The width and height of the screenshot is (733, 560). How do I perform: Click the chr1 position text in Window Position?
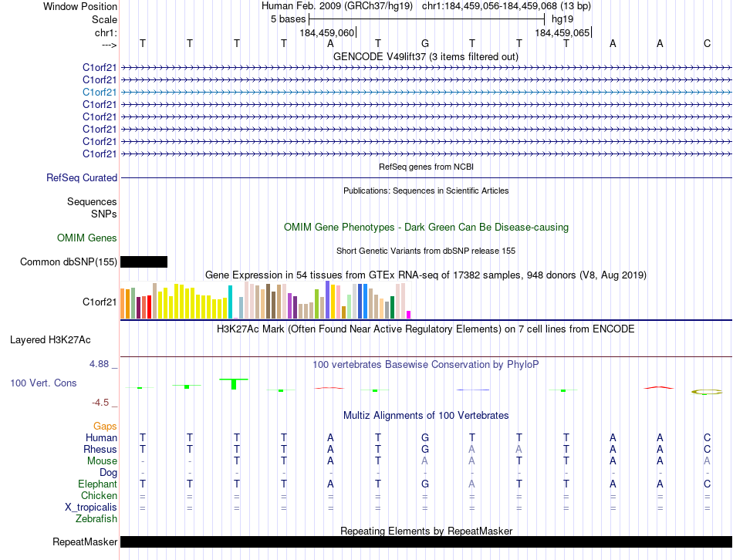506,6
